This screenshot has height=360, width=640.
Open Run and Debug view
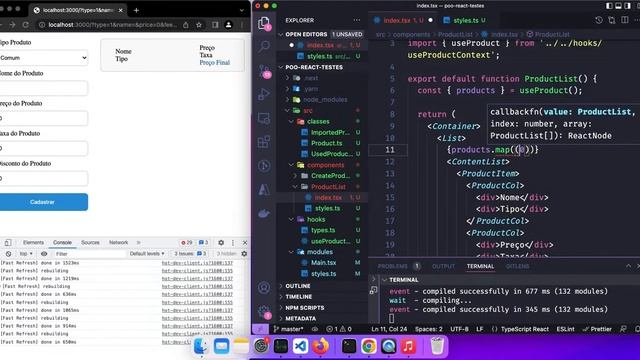pyautogui.click(x=264, y=94)
